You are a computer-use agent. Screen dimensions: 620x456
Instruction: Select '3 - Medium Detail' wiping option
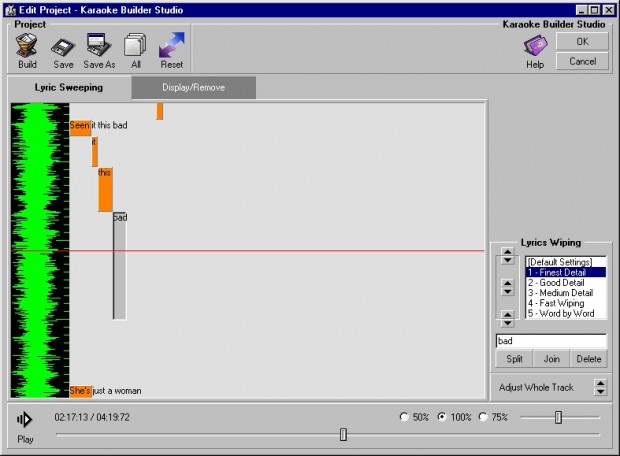point(566,293)
